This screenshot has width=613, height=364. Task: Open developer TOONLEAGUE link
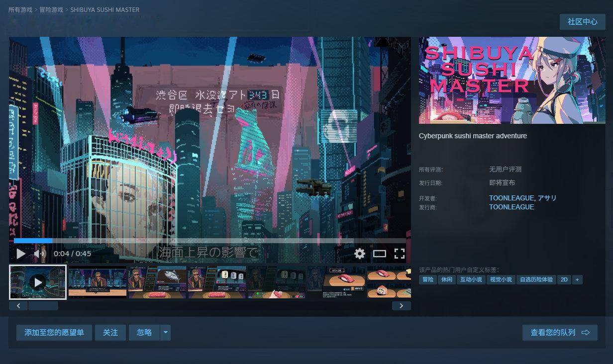click(x=511, y=198)
